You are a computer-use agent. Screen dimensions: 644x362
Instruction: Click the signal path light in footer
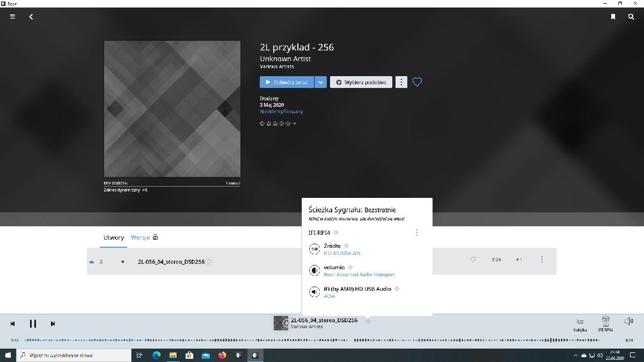(x=368, y=321)
